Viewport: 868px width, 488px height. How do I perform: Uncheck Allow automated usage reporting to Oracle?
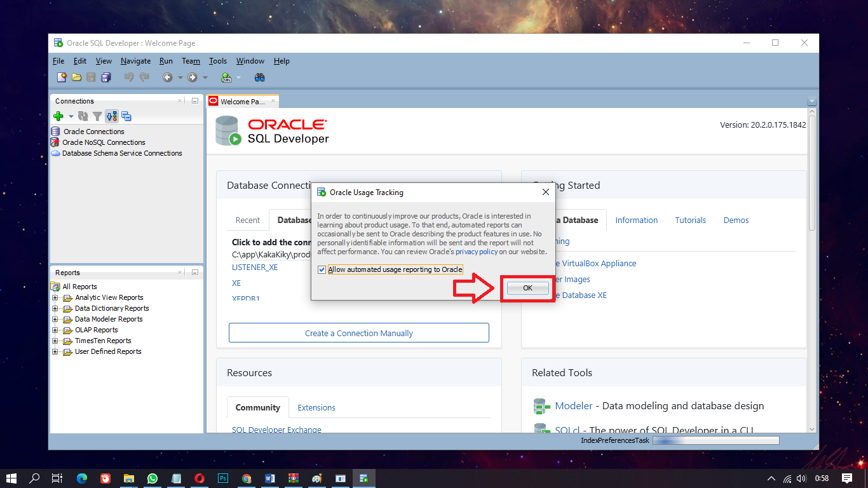point(322,269)
